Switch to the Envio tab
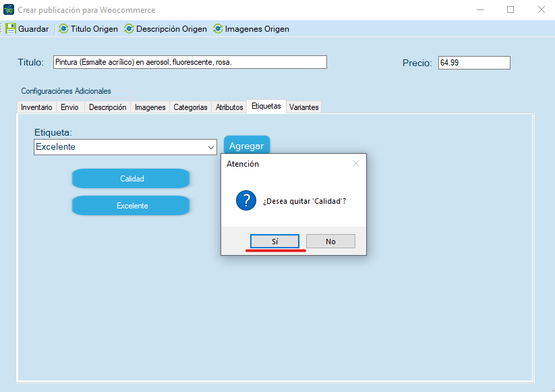 coord(69,107)
